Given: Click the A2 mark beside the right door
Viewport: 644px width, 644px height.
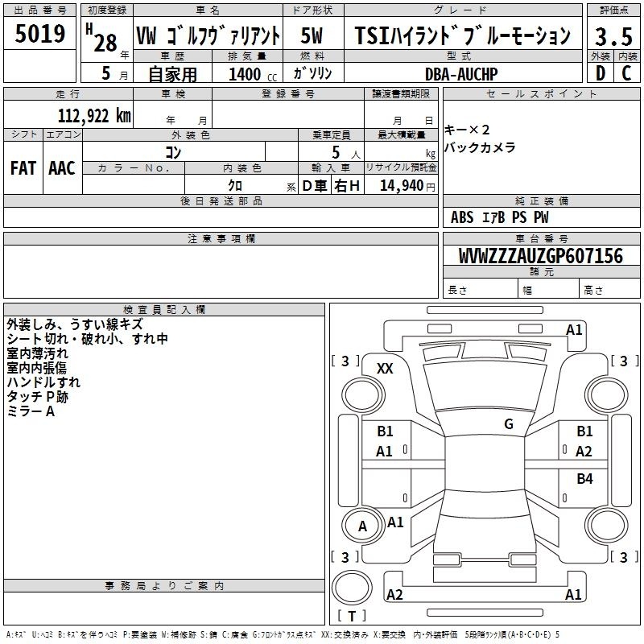Looking at the screenshot, I should pyautogui.click(x=584, y=452).
